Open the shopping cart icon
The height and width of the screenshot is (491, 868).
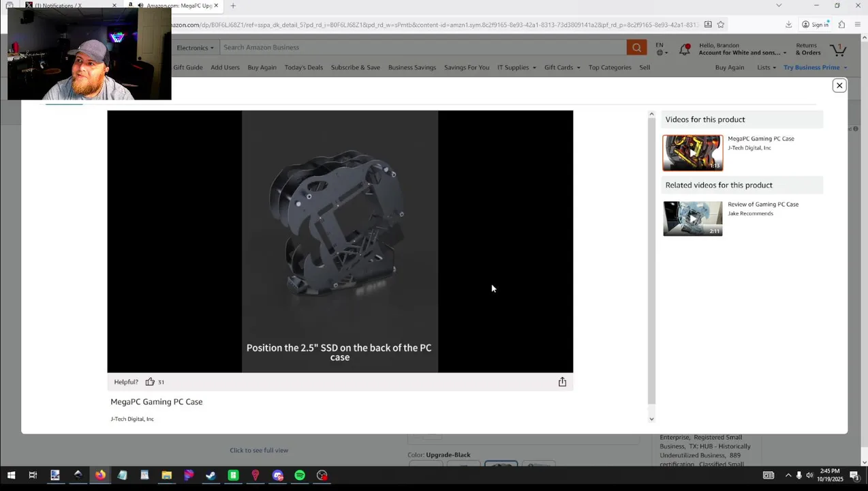838,49
